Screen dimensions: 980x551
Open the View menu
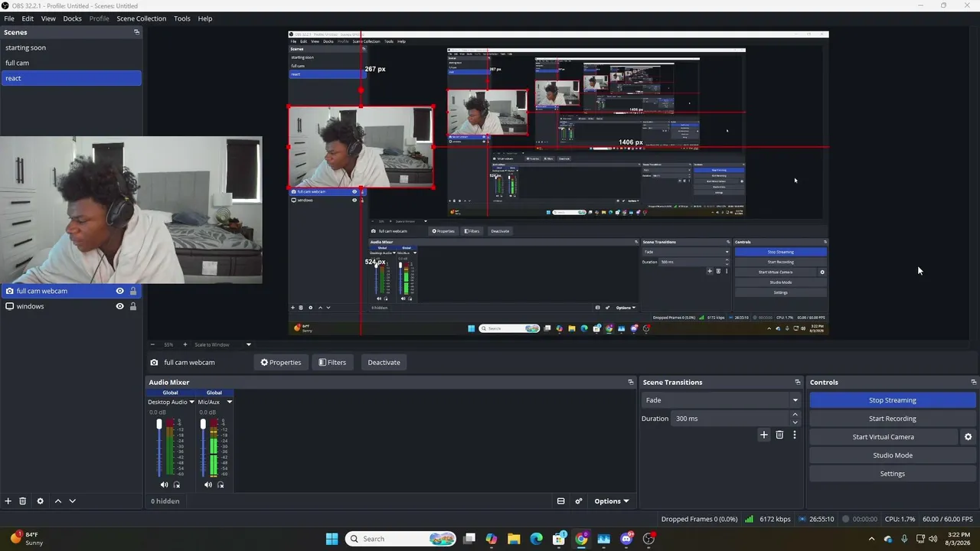pos(48,18)
